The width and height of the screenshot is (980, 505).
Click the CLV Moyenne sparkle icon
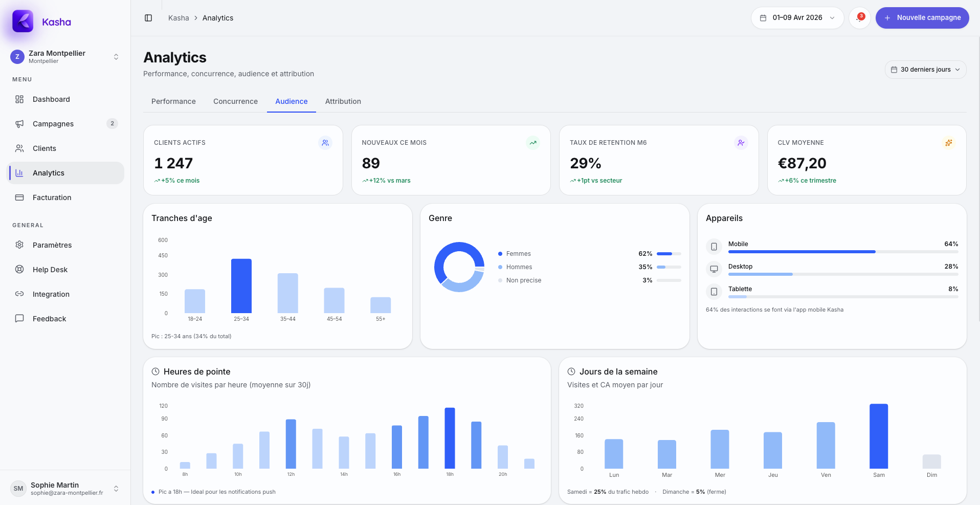[x=949, y=143]
